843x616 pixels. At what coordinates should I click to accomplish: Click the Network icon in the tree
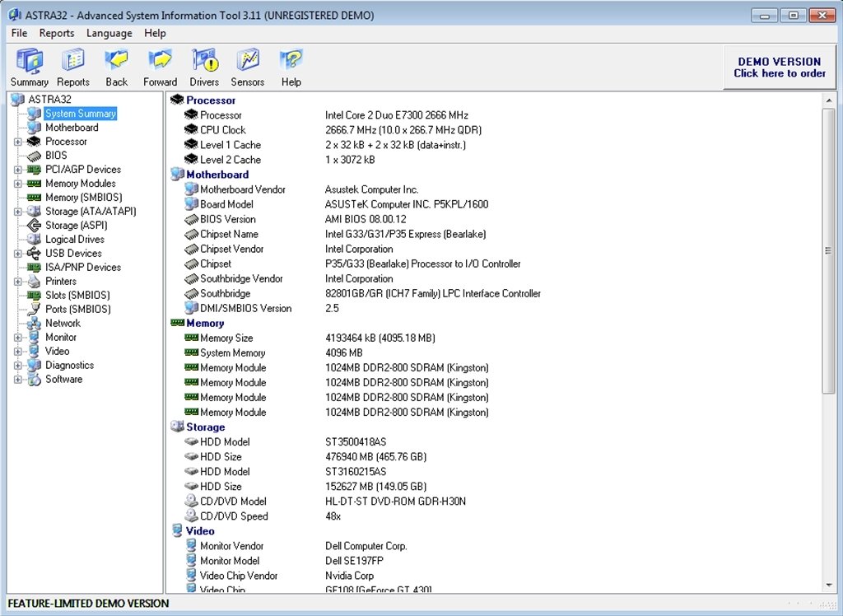(x=34, y=324)
